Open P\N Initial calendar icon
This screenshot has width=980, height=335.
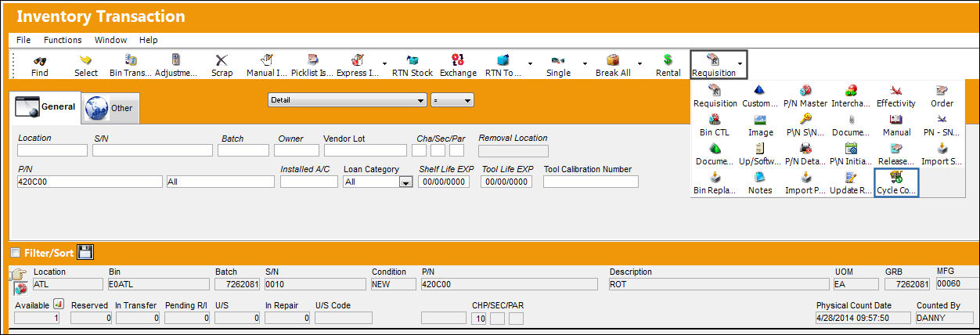(x=851, y=149)
